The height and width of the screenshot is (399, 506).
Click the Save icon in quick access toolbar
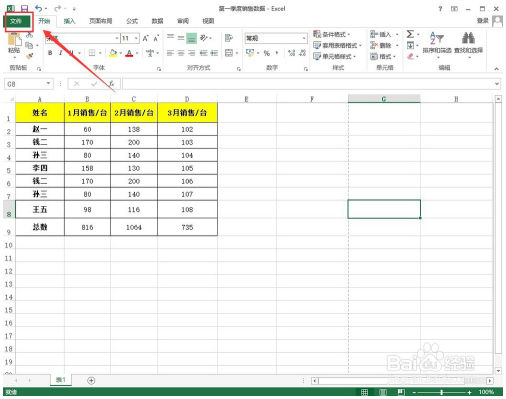coord(24,9)
